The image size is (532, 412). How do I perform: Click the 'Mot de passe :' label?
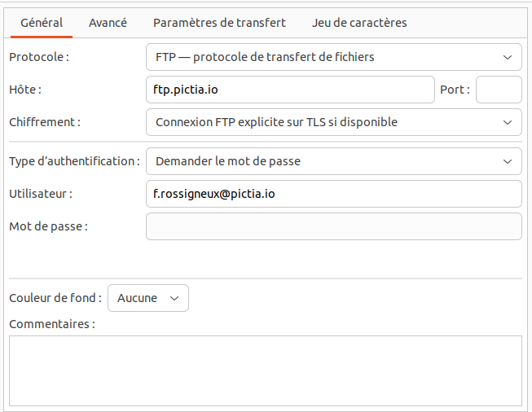pos(48,226)
